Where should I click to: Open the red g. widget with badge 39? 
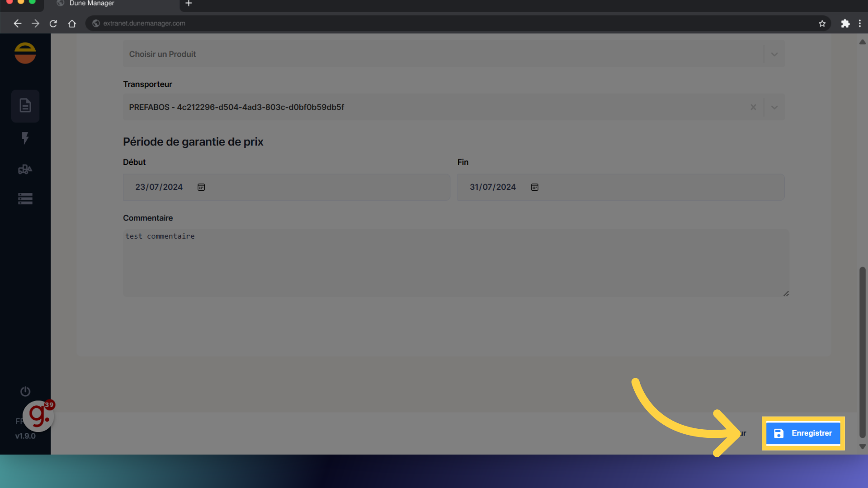[39, 416]
